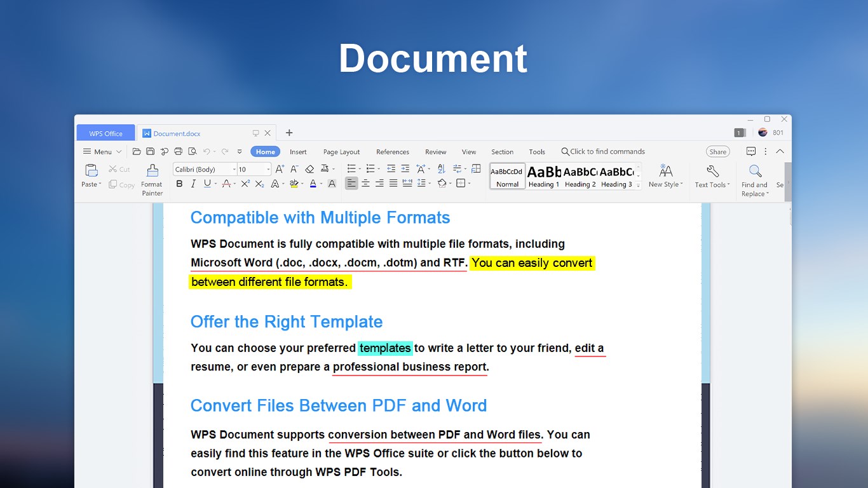Switch to the View tab
The height and width of the screenshot is (488, 868).
469,152
